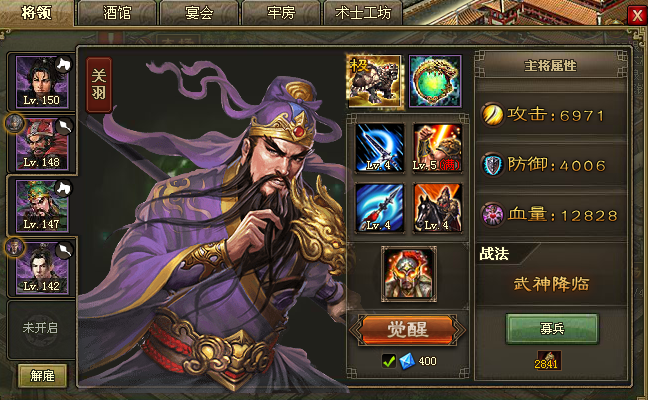
Task: Select the blue spear skill Lv.4 icon
Action: click(x=380, y=207)
